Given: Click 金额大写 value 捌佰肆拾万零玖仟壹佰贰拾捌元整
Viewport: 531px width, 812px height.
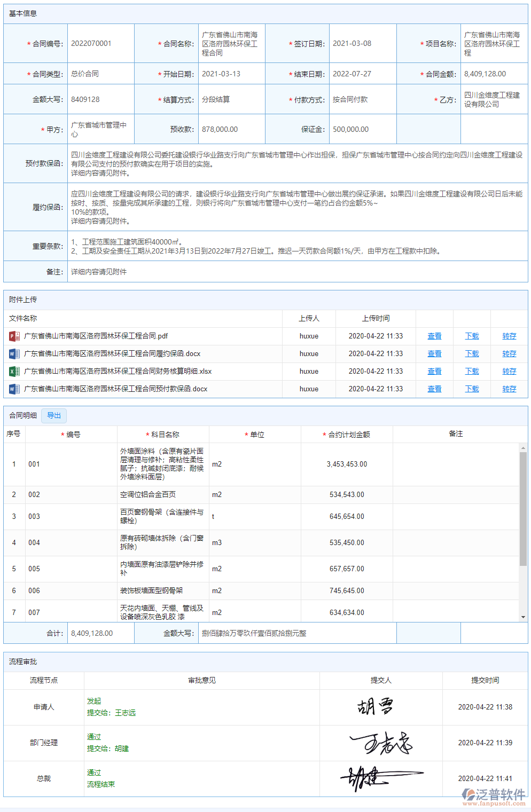Looking at the screenshot, I should (x=254, y=633).
